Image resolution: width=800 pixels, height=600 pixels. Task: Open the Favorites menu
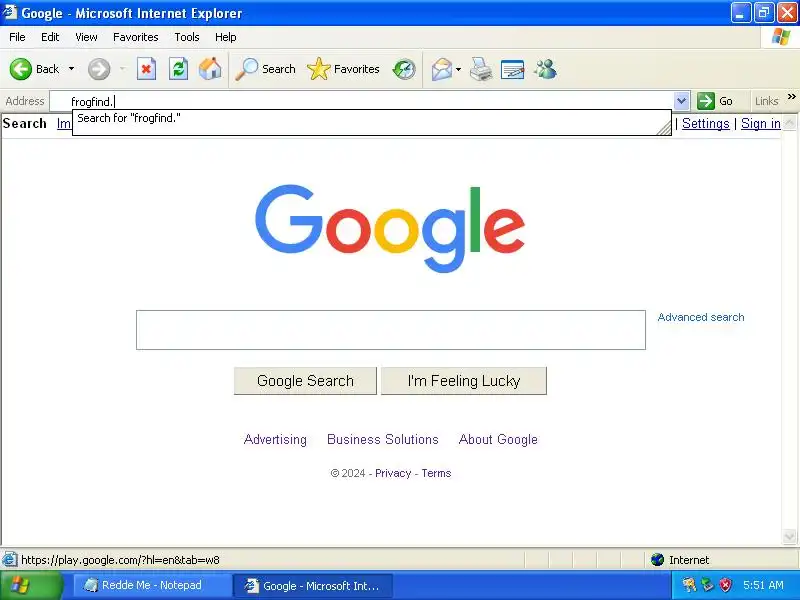(x=136, y=37)
